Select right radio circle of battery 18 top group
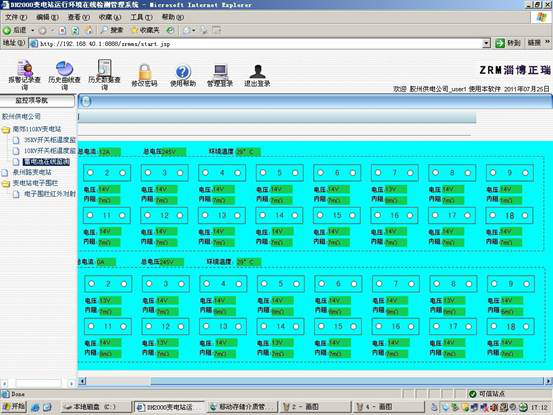The width and height of the screenshot is (553, 415). click(x=525, y=215)
